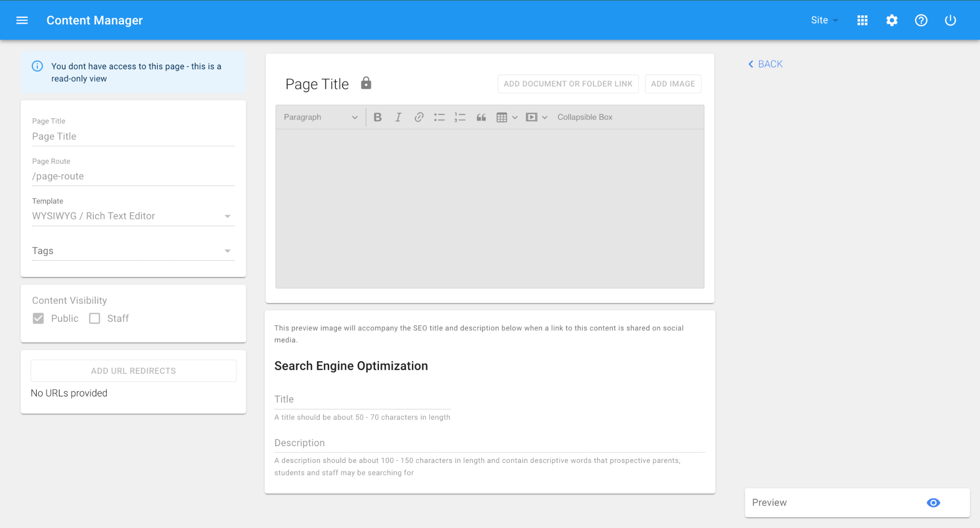
Task: Click the insert media icon
Action: pos(531,117)
